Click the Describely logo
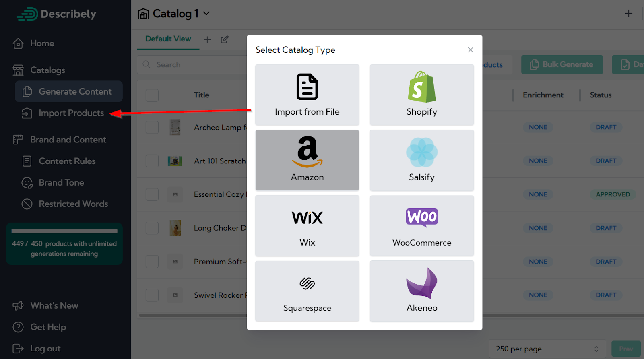 pyautogui.click(x=56, y=14)
